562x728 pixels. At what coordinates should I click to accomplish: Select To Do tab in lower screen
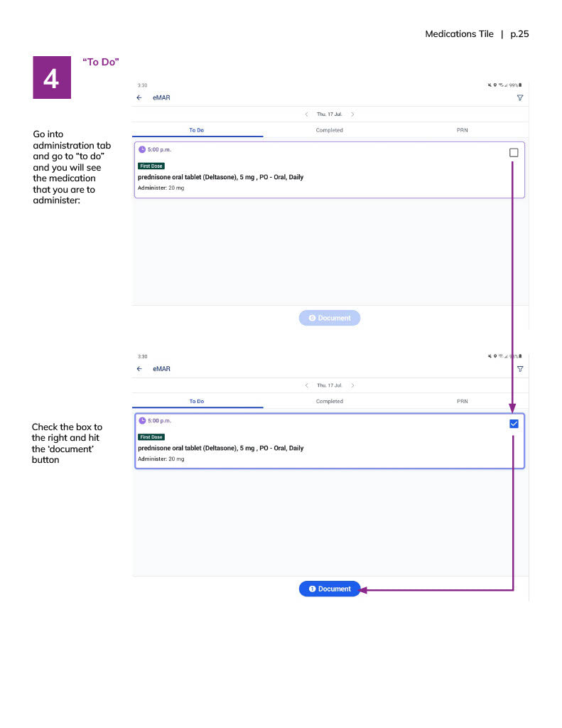click(197, 401)
